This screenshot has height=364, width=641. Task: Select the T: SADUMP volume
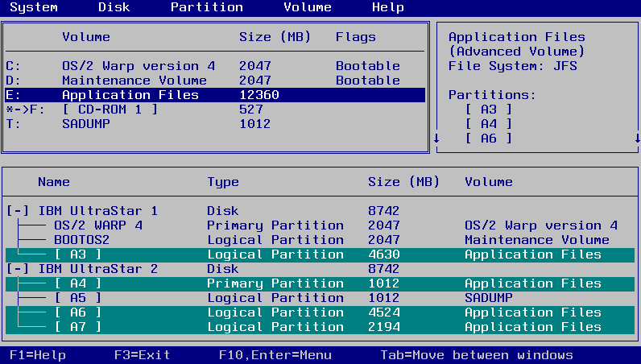pos(215,124)
